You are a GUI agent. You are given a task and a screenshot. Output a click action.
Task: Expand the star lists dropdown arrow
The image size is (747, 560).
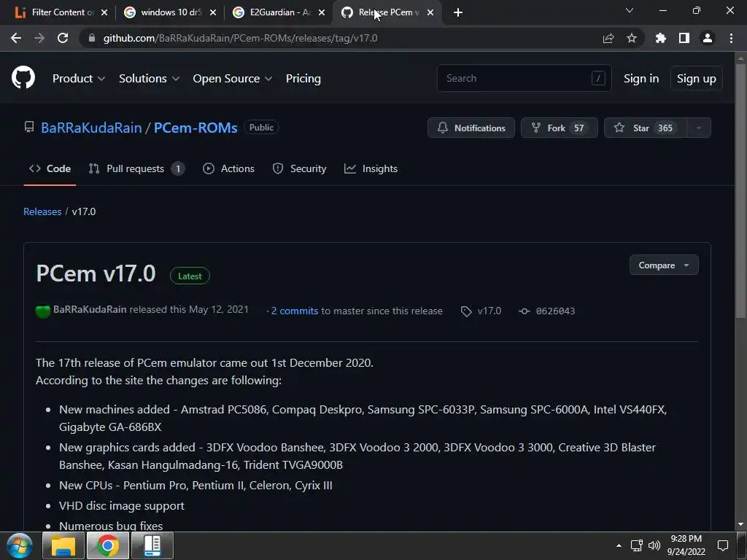coord(698,128)
